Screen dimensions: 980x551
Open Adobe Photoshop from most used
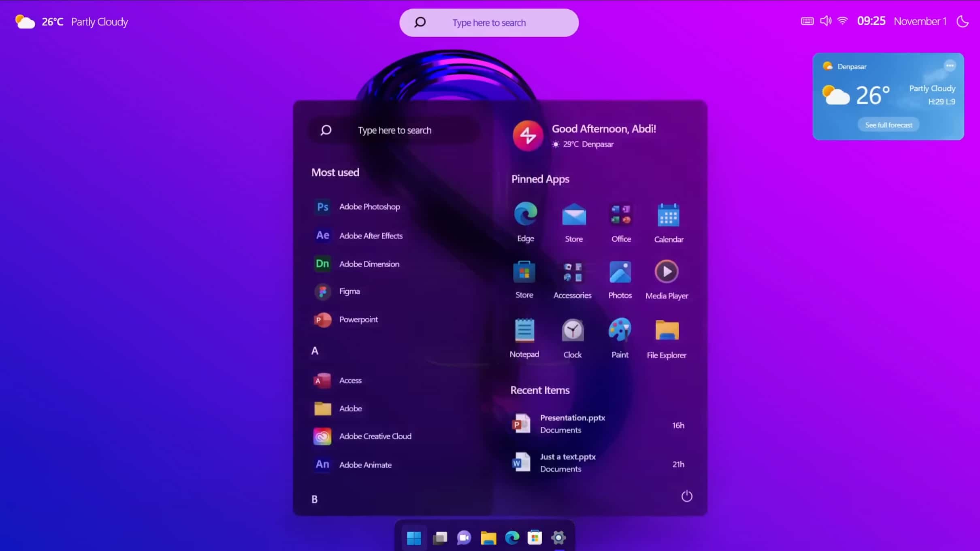[x=369, y=206]
